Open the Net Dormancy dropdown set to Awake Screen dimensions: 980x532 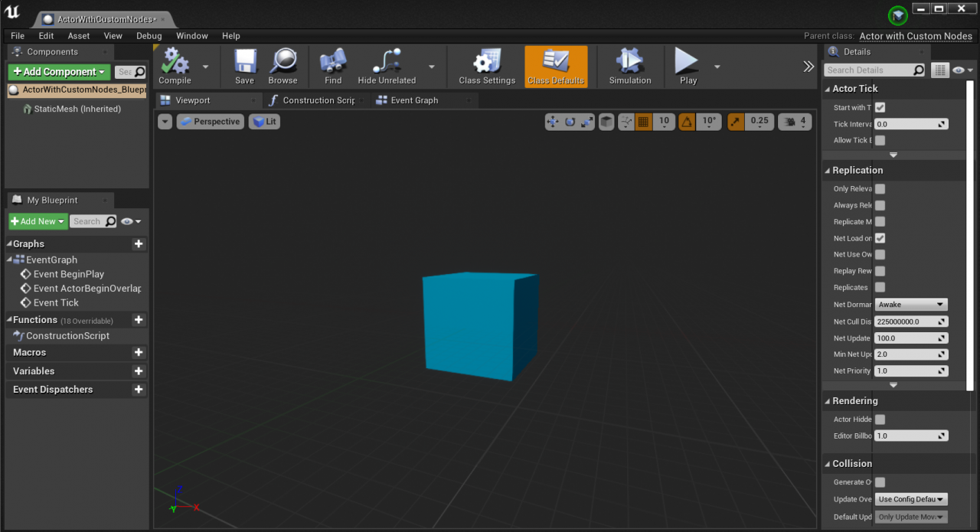click(x=910, y=304)
